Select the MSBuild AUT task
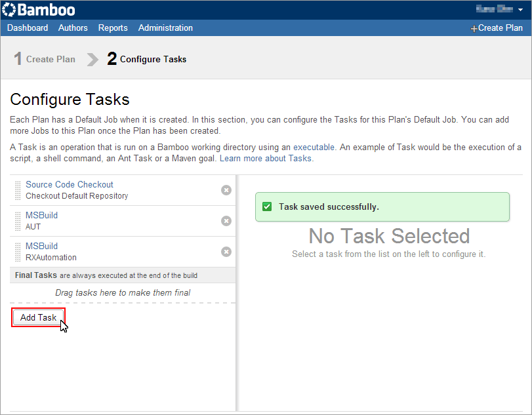 (42, 215)
